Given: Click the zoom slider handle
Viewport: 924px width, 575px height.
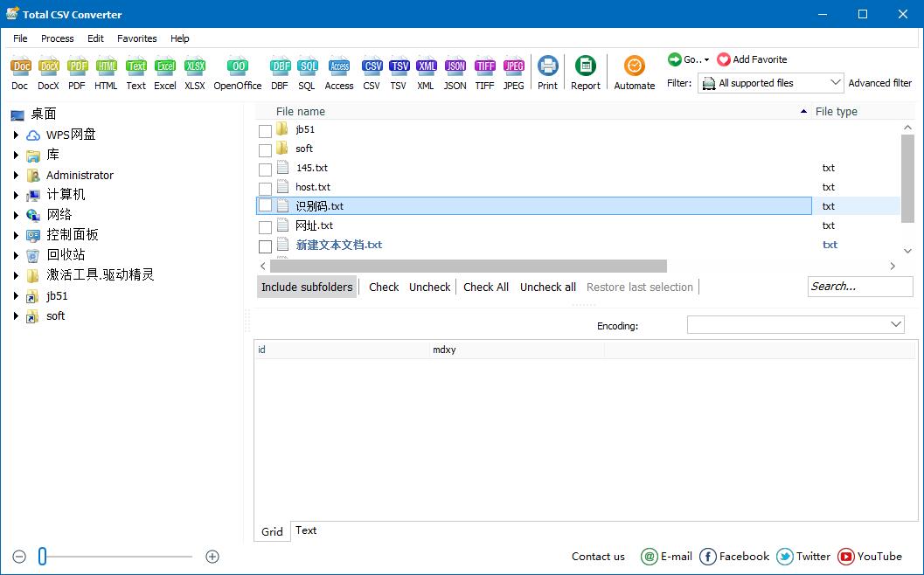Looking at the screenshot, I should click(x=43, y=556).
